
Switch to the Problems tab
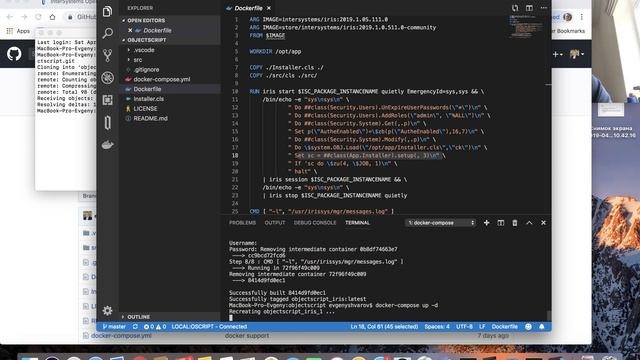coord(242,223)
